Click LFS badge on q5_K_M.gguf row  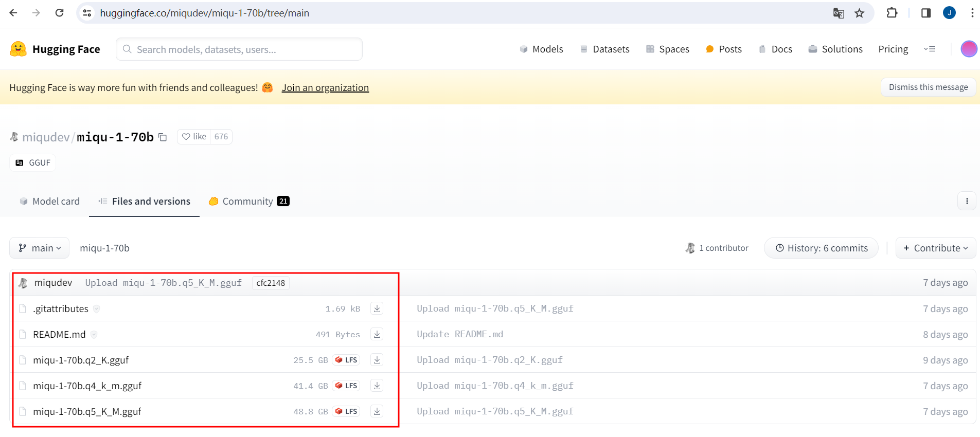346,411
